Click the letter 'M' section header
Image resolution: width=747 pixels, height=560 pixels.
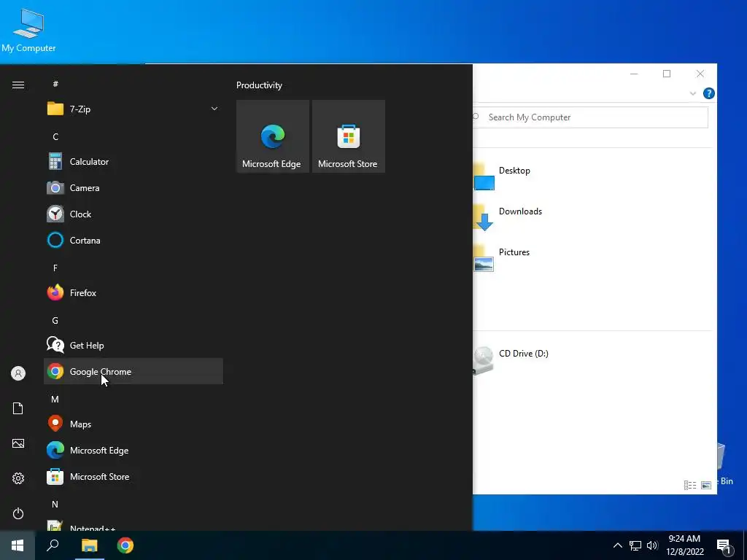click(x=55, y=399)
